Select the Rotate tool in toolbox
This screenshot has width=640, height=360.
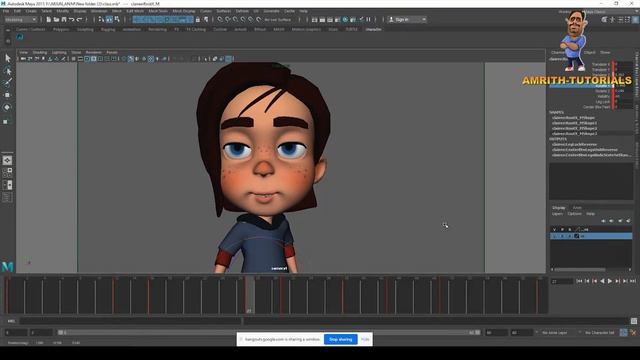[7, 107]
